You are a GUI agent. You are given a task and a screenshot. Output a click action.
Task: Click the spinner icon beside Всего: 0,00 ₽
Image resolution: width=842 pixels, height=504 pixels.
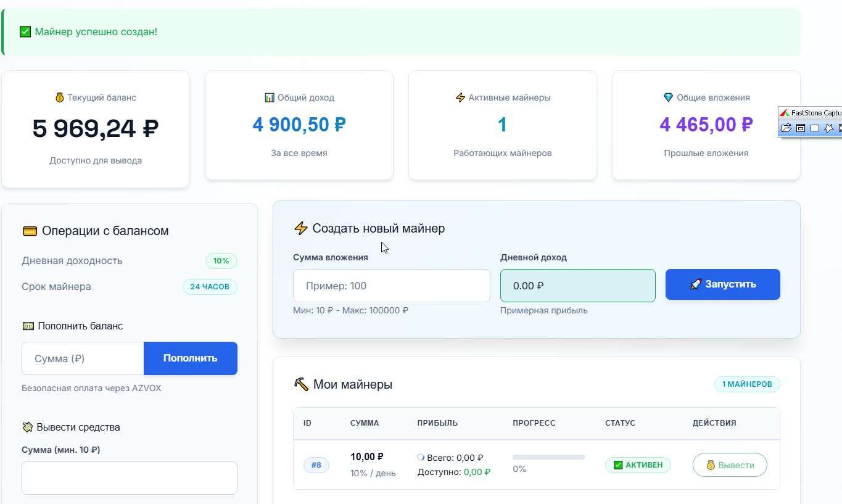421,457
